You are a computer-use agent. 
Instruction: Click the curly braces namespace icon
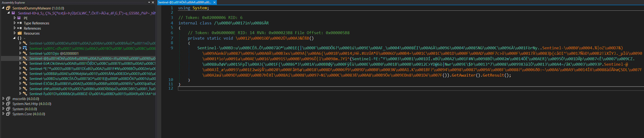[x=20, y=38]
